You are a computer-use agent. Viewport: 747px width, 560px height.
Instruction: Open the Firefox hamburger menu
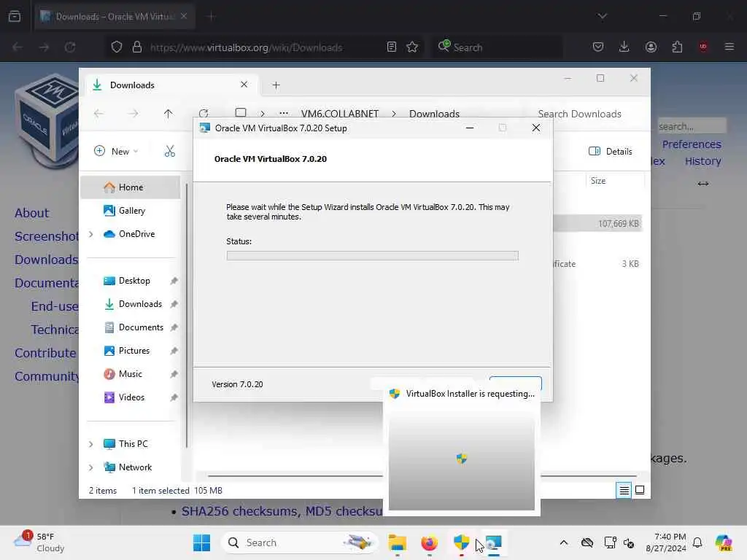(729, 47)
